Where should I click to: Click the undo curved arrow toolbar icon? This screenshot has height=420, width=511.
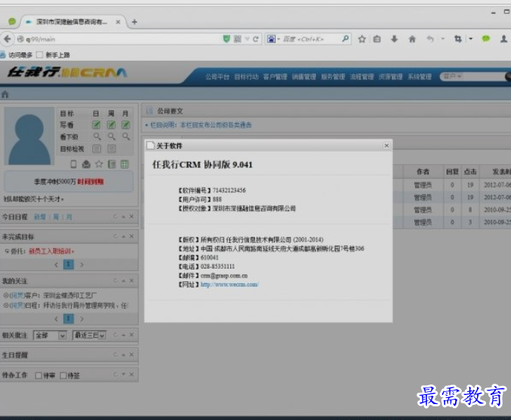(430, 39)
